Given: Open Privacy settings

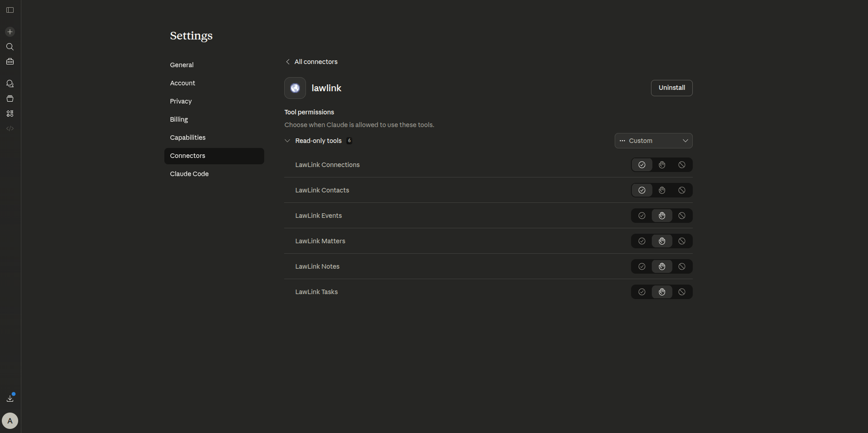Looking at the screenshot, I should (x=214, y=101).
